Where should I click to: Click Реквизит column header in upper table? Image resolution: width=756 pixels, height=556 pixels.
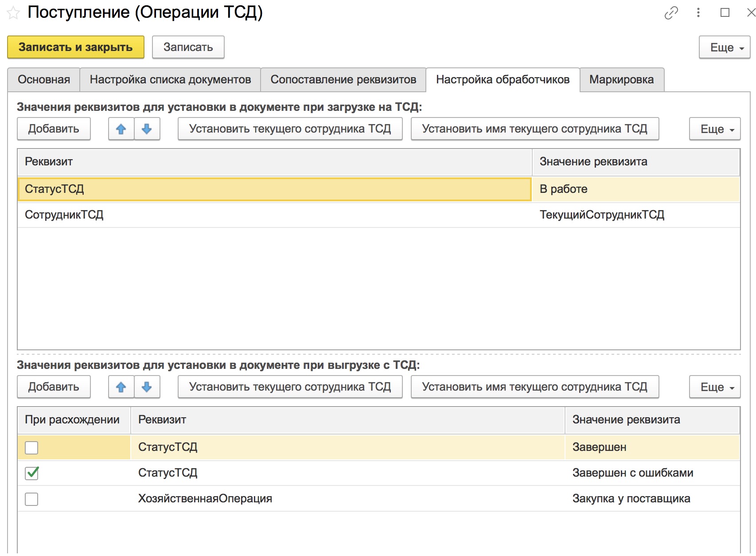(x=274, y=162)
